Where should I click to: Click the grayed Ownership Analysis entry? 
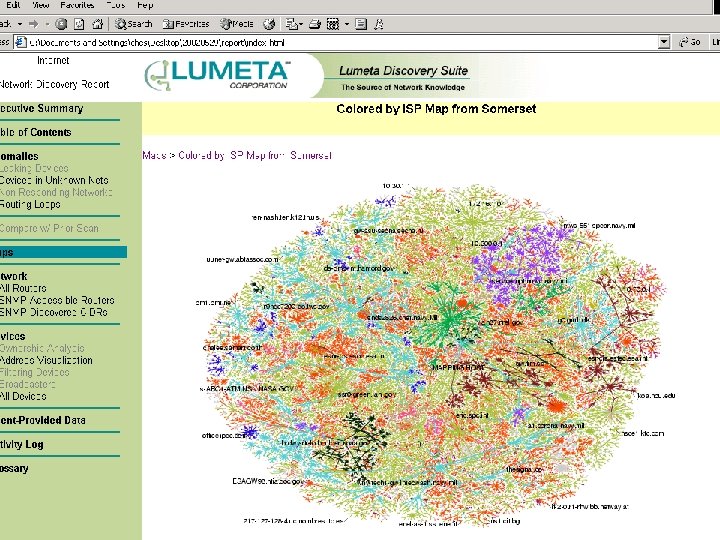click(x=42, y=348)
